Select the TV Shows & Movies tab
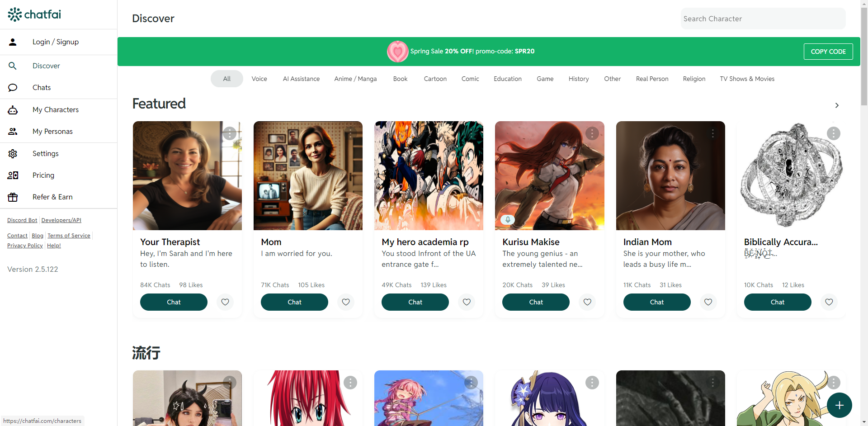868x426 pixels. point(747,79)
